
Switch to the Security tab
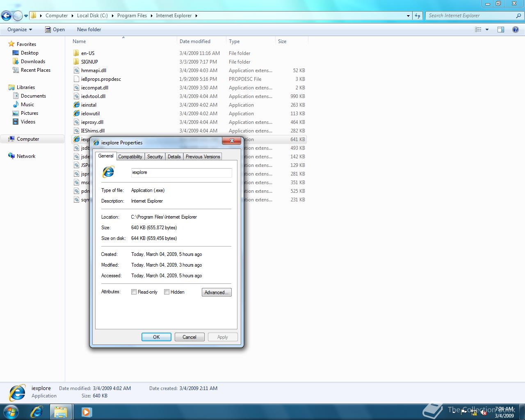point(155,157)
